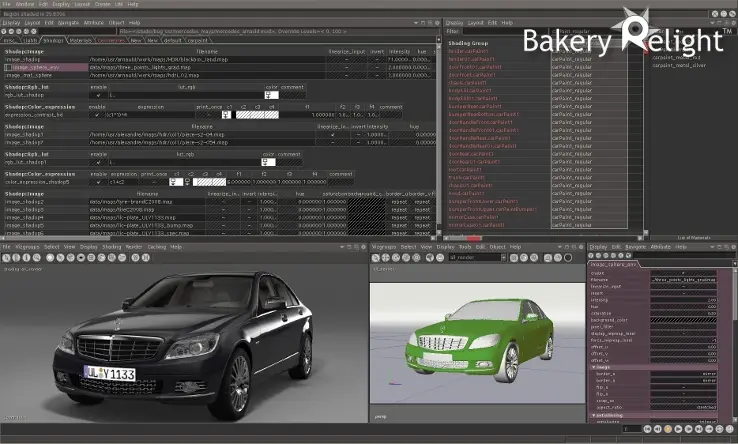This screenshot has width=738, height=444.
Task: Switch to the Materials tab
Action: [x=80, y=41]
